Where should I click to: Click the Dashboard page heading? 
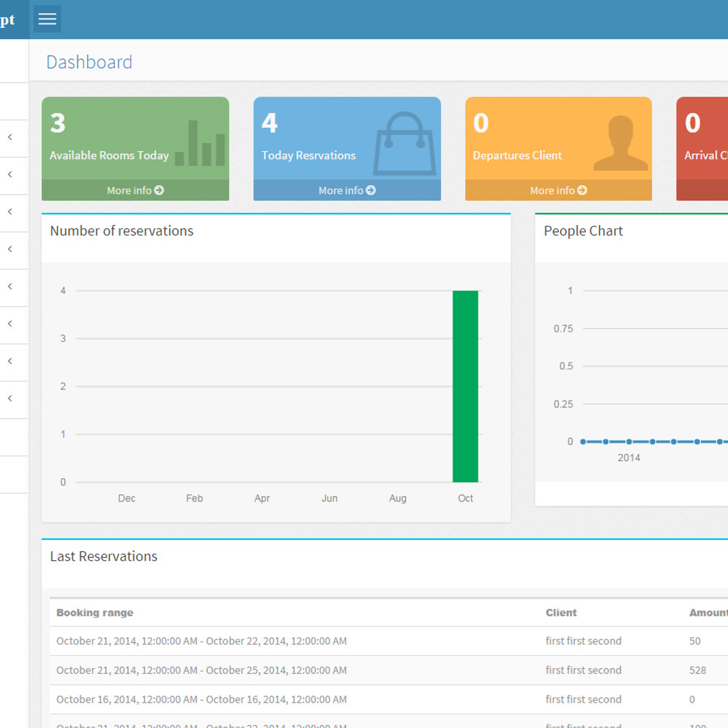(x=89, y=62)
